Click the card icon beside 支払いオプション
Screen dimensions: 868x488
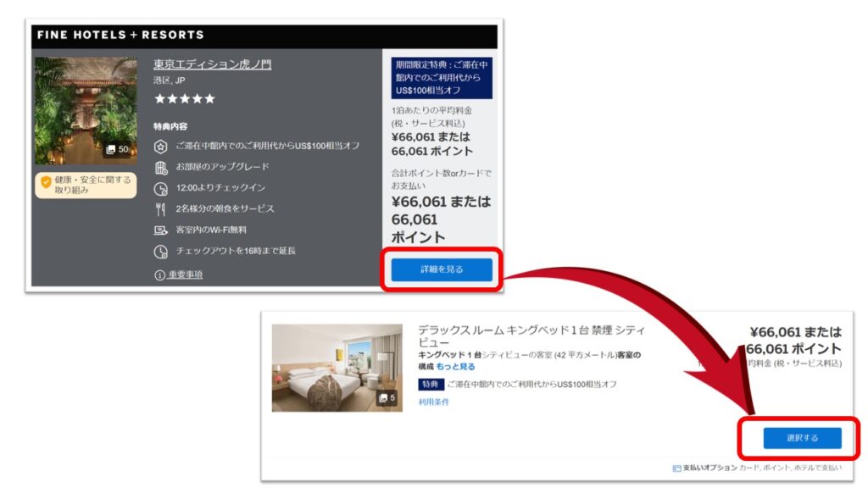676,469
